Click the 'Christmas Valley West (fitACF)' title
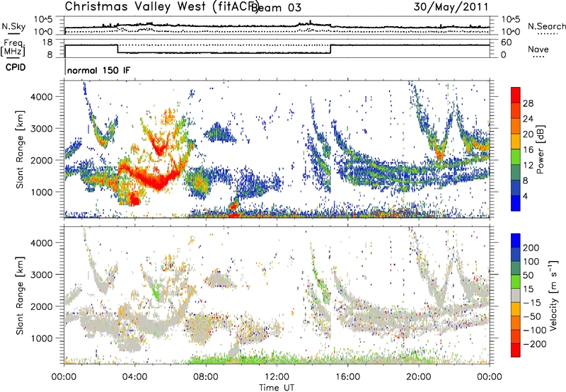The width and height of the screenshot is (566, 392). pos(162,7)
